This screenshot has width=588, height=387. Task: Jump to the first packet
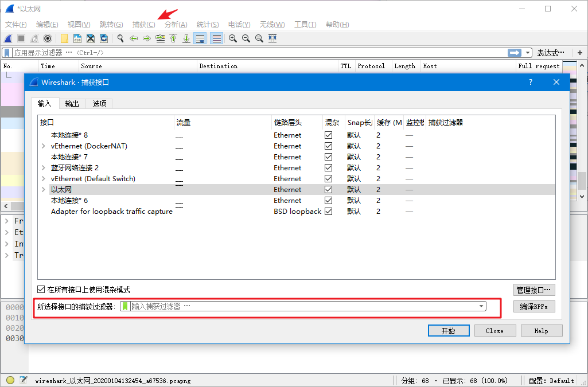(x=173, y=38)
